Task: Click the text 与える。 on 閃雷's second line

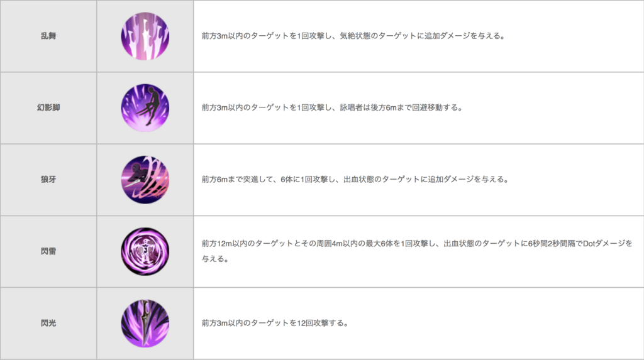Action: tap(215, 259)
